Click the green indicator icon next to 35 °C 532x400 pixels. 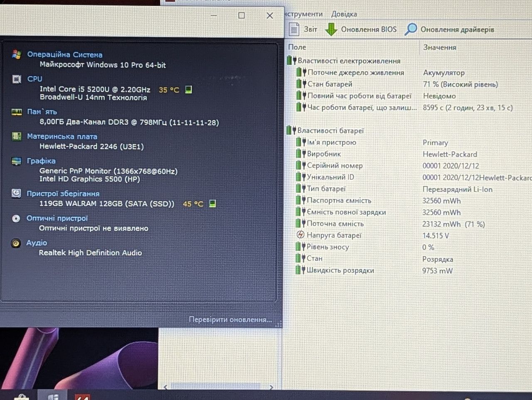click(188, 89)
